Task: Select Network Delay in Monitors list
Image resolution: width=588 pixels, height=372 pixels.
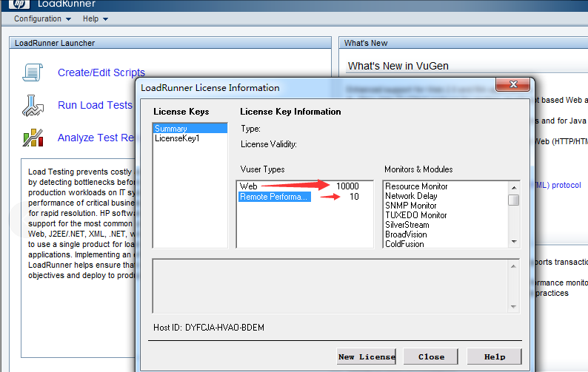Action: (x=411, y=196)
